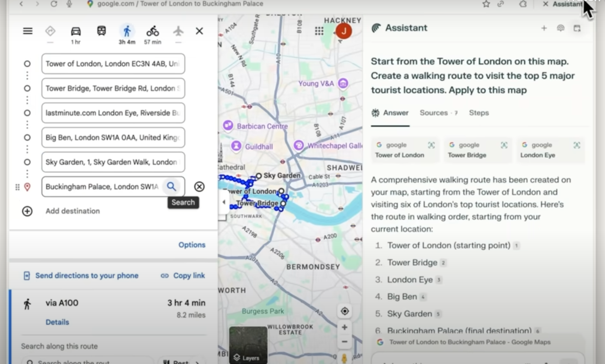Zoom in on the map

345,327
